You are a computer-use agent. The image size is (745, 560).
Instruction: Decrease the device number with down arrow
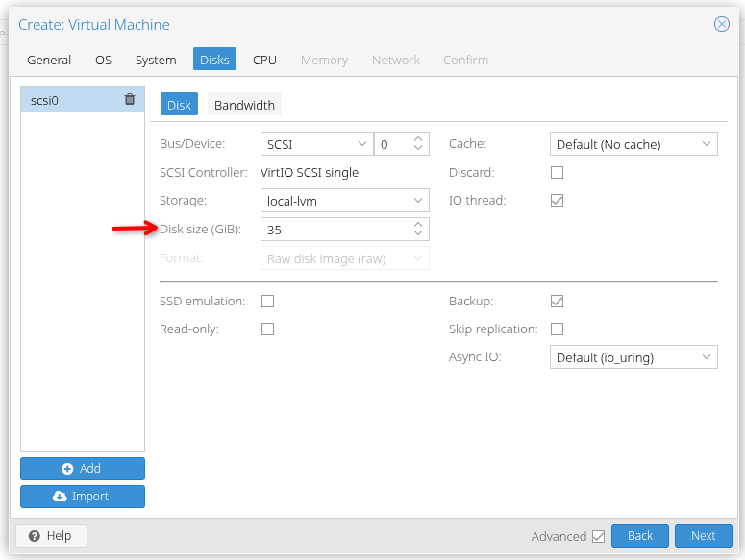tap(418, 148)
